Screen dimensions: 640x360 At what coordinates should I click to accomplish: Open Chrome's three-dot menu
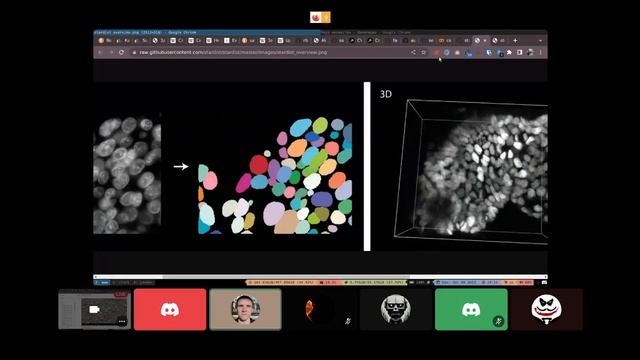tap(541, 52)
